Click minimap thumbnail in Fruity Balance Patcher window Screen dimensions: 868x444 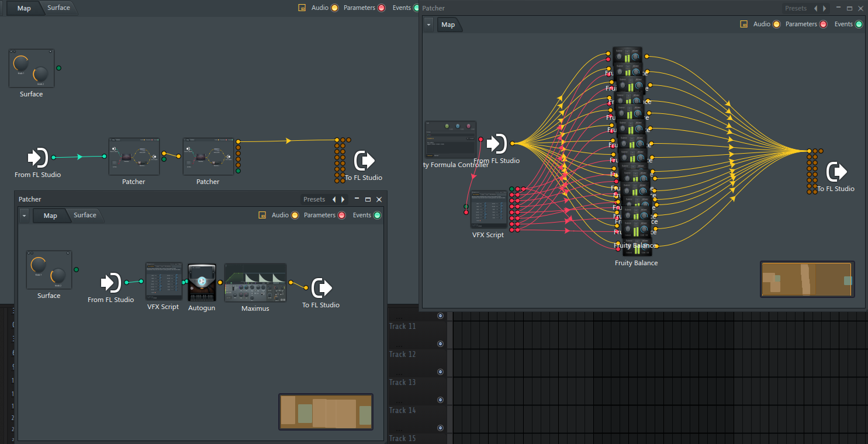(808, 279)
